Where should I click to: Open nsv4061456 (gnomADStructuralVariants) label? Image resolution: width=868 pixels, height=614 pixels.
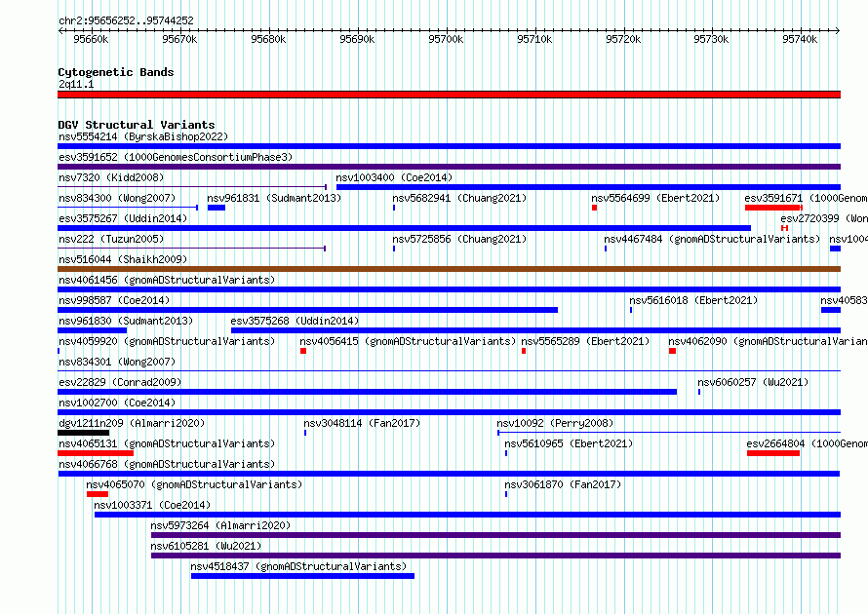(x=167, y=280)
